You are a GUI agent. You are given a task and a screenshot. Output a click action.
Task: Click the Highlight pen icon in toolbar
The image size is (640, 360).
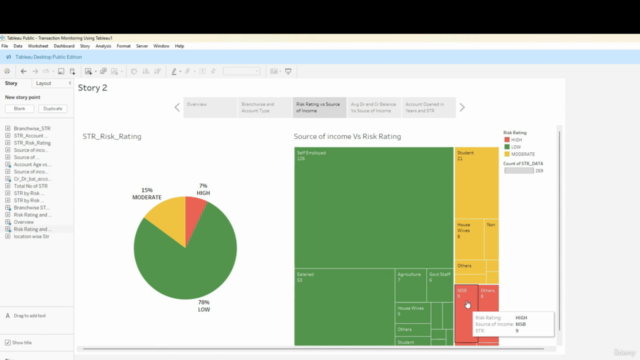pos(174,71)
